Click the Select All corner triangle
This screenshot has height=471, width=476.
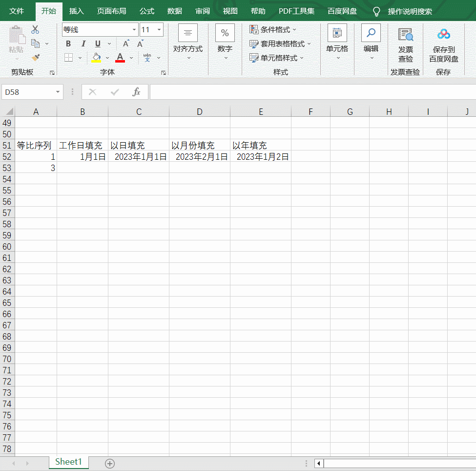9,111
